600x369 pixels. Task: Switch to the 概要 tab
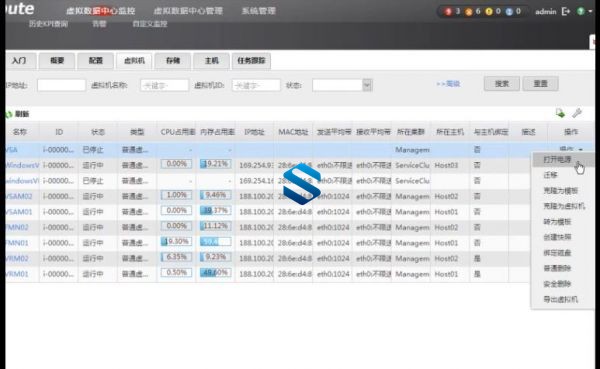point(57,60)
